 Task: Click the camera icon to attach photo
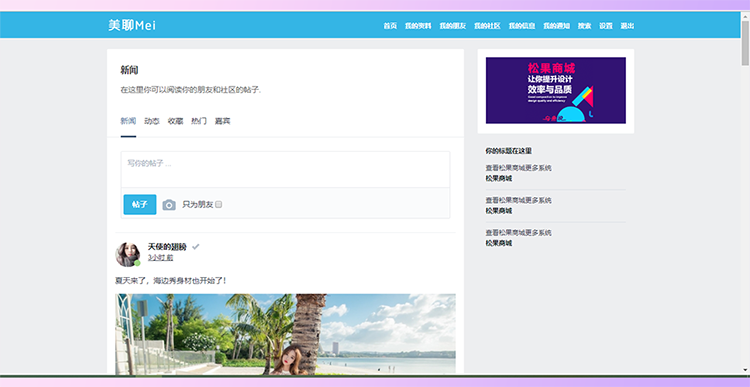pyautogui.click(x=169, y=205)
